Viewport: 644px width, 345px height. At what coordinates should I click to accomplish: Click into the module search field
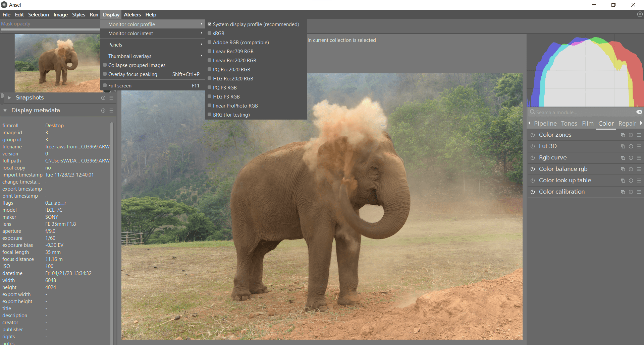tap(584, 113)
